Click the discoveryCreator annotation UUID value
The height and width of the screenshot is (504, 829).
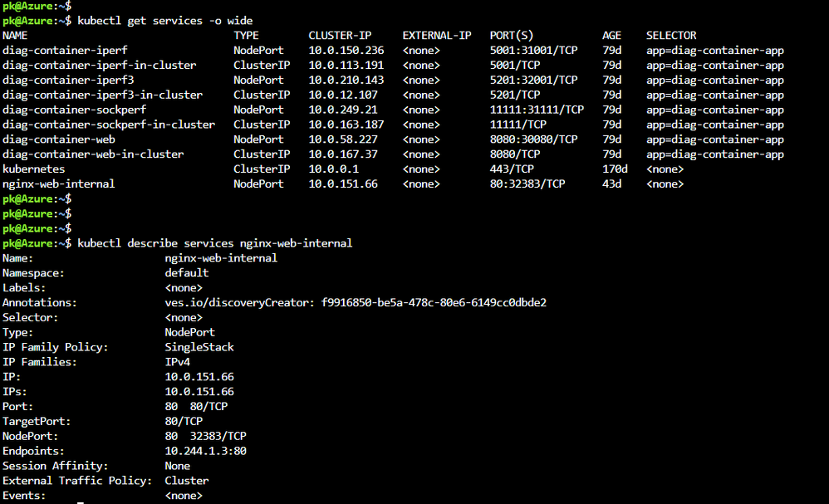434,302
